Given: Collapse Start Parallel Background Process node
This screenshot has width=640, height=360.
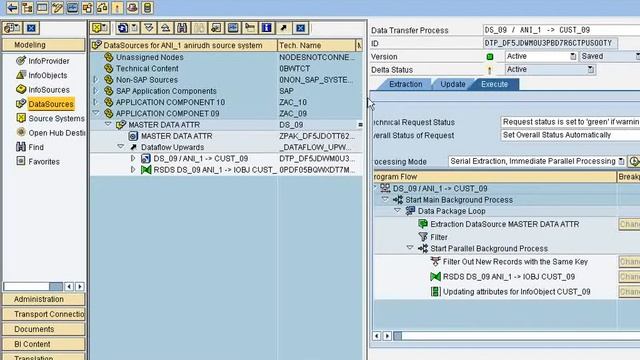Looking at the screenshot, I should click(x=410, y=248).
